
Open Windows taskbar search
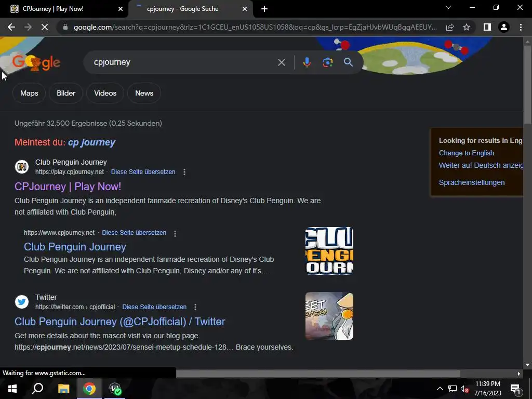(37, 389)
